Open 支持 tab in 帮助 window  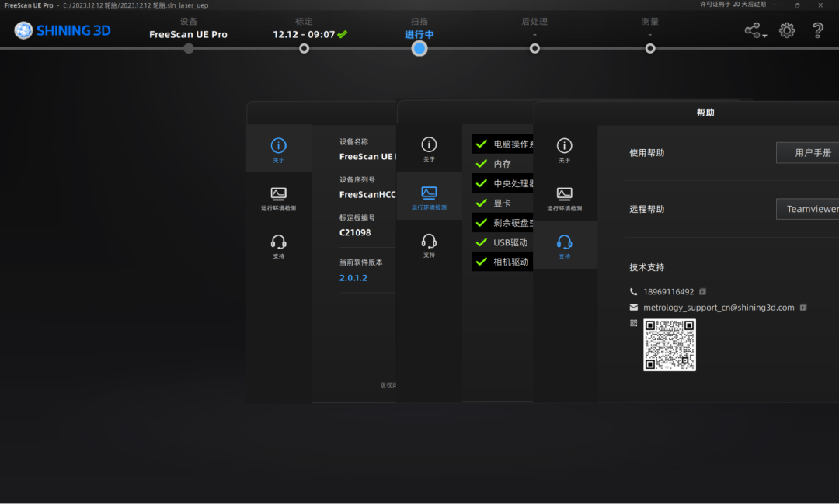click(565, 247)
